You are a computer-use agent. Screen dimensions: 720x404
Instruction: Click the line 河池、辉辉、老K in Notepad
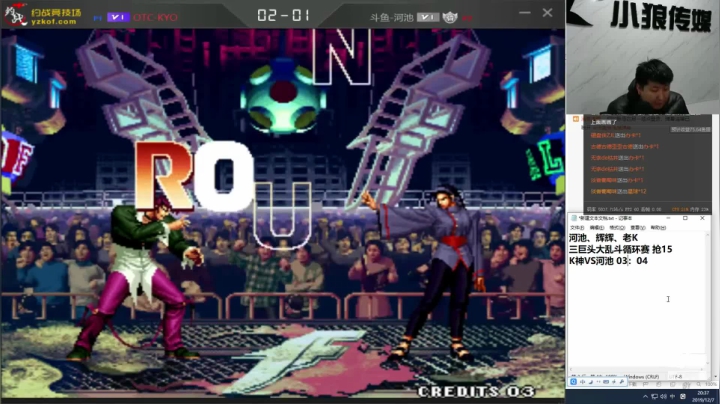pyautogui.click(x=603, y=238)
